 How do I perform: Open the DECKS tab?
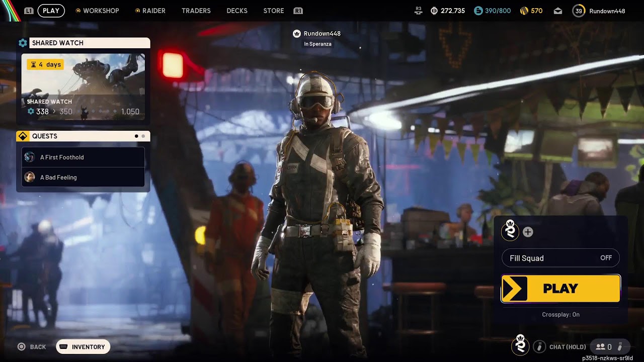(x=237, y=11)
